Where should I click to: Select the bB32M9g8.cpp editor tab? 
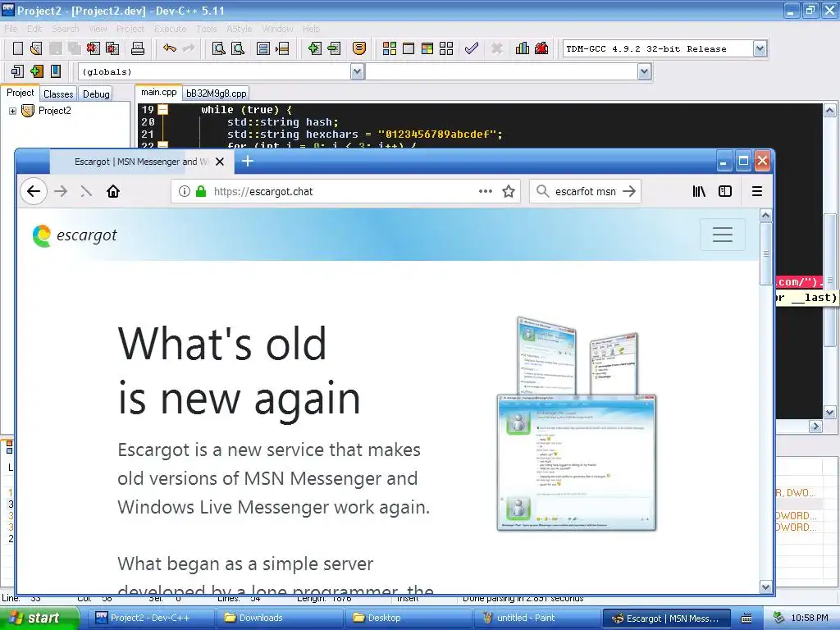pyautogui.click(x=217, y=94)
